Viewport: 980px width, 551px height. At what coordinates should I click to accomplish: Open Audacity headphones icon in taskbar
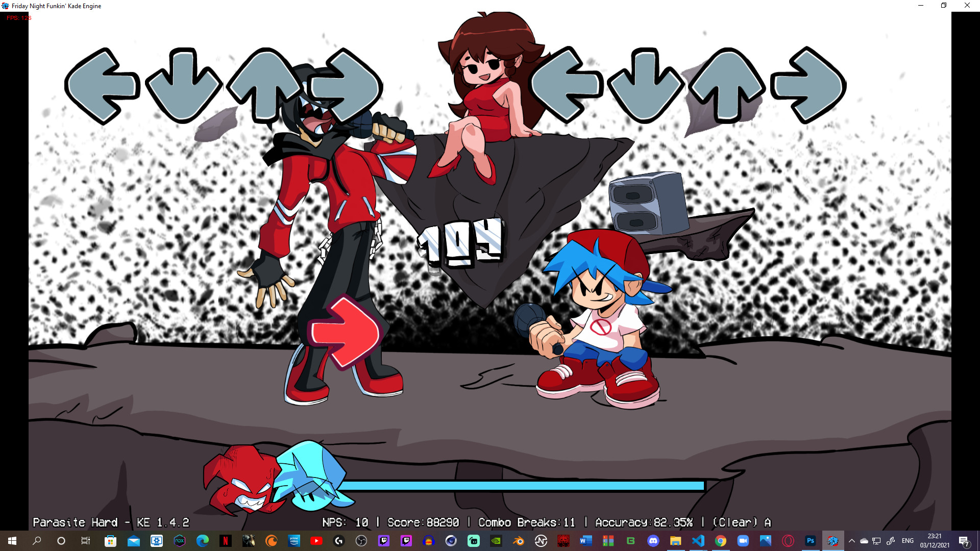tap(429, 541)
